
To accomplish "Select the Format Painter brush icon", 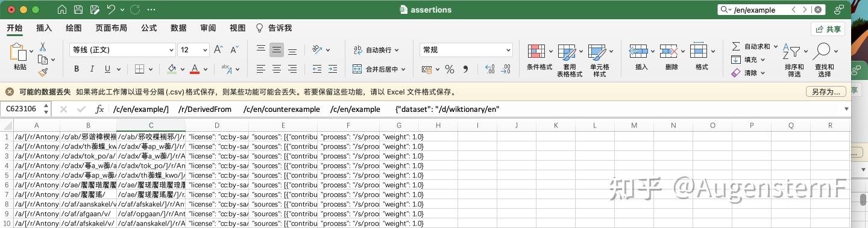I will coord(43,72).
